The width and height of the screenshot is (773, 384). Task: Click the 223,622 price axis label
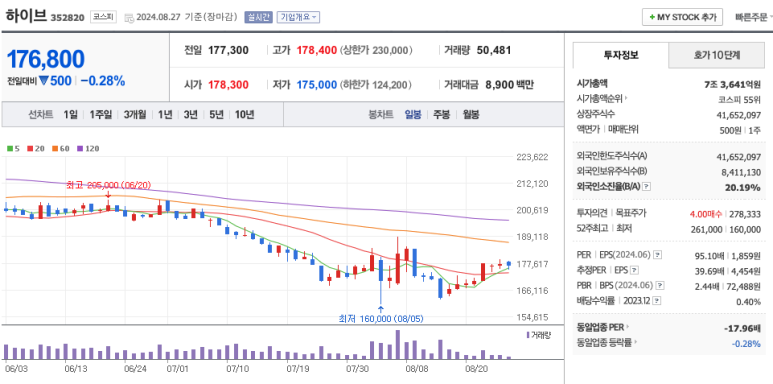pos(532,157)
